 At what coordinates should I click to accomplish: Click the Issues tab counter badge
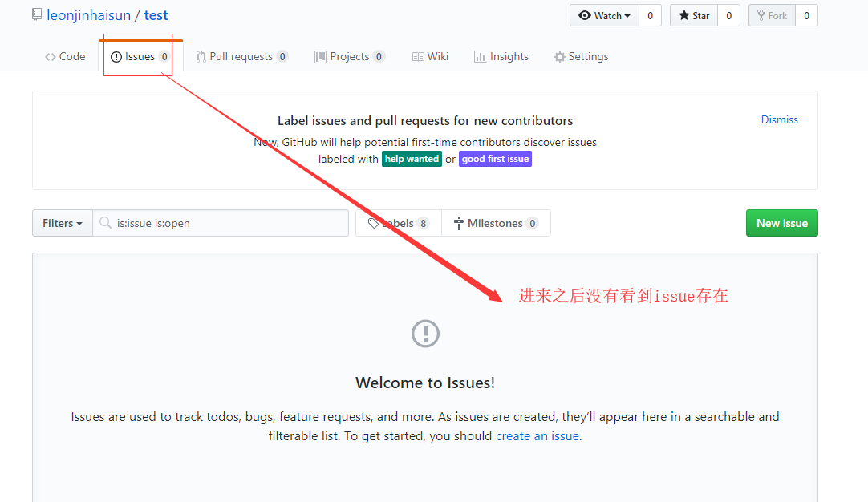(164, 56)
